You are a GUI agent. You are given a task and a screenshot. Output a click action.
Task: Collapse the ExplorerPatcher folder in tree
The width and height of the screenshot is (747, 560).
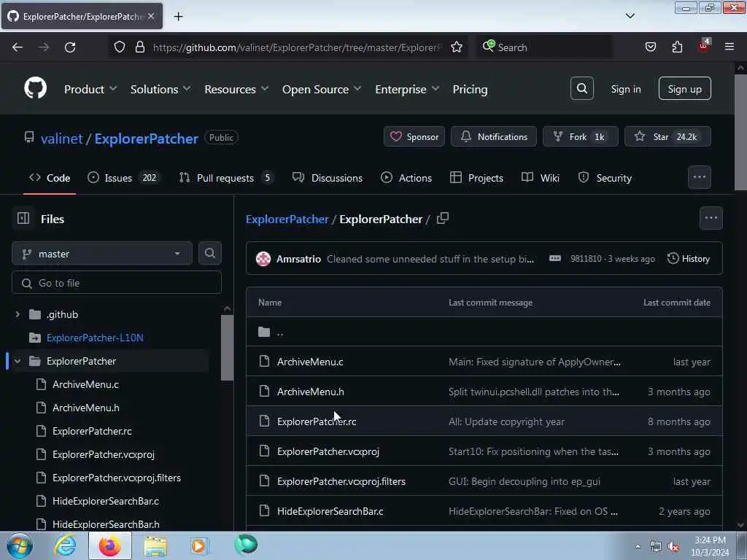point(18,361)
